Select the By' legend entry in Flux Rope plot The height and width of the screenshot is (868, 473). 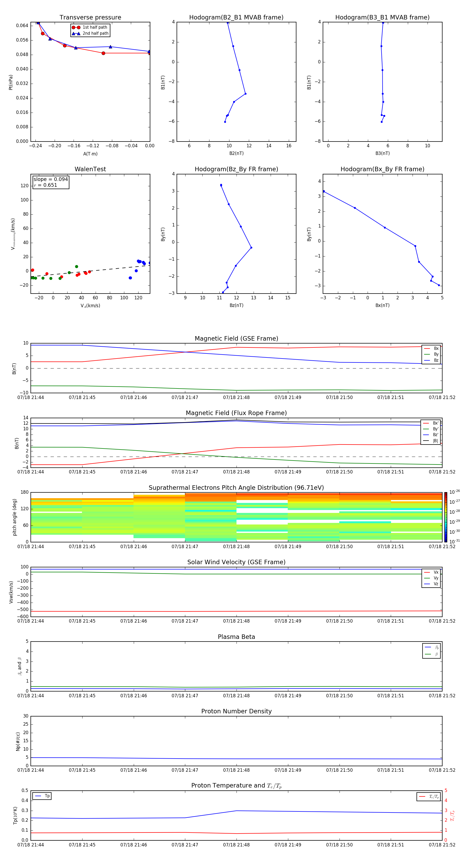tap(431, 429)
